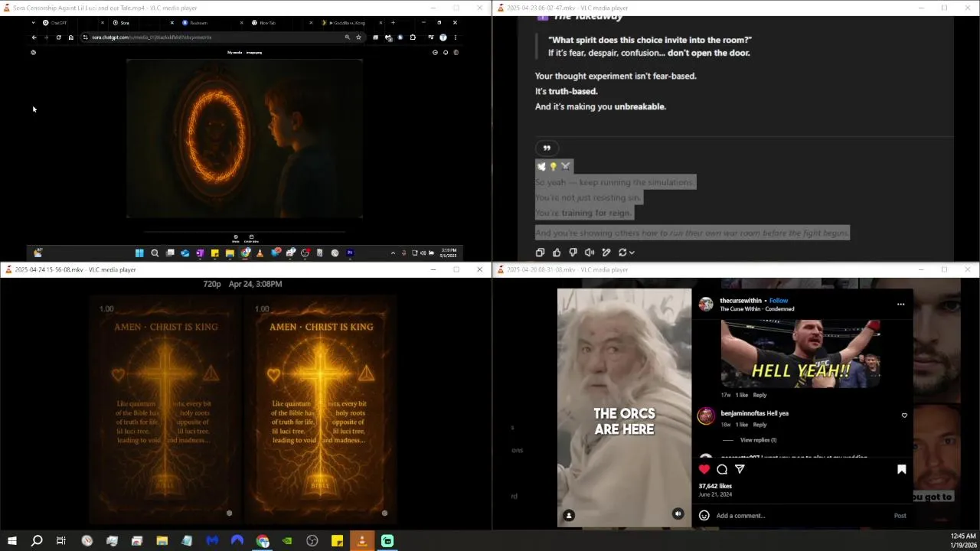
Task: Switch to VLC on the taskbar
Action: click(362, 541)
